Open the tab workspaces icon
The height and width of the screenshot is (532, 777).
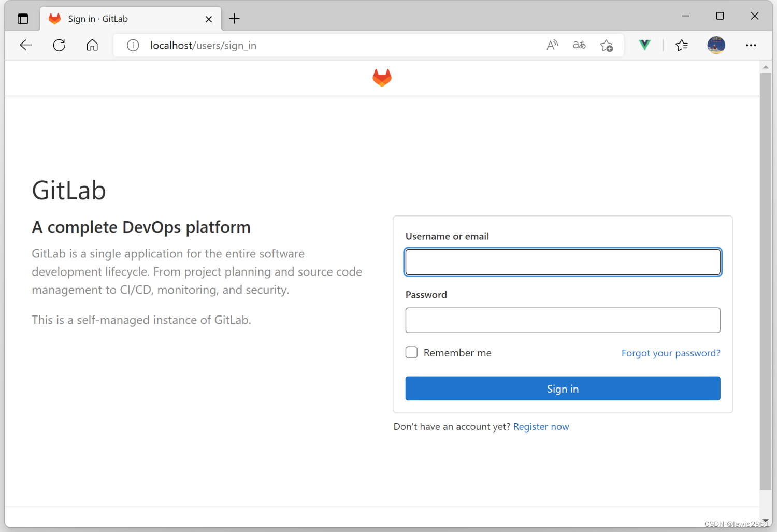click(23, 19)
